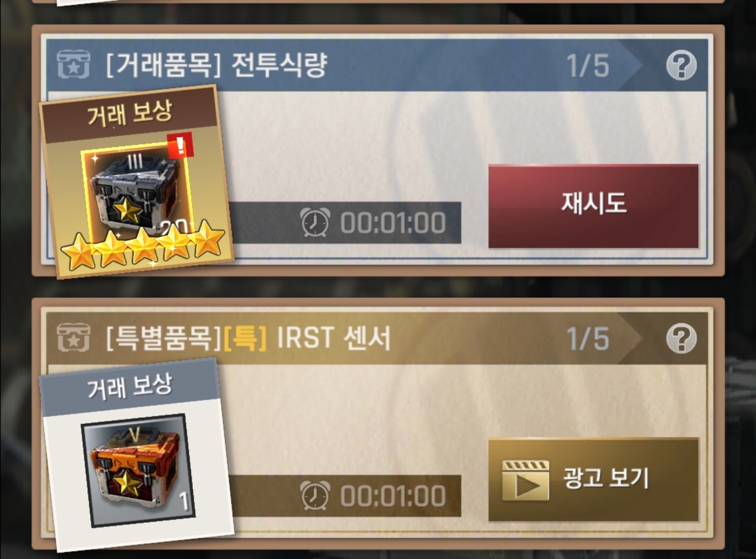
Task: Select the [특별품목][특] IRST 센서 header title
Action: (248, 338)
